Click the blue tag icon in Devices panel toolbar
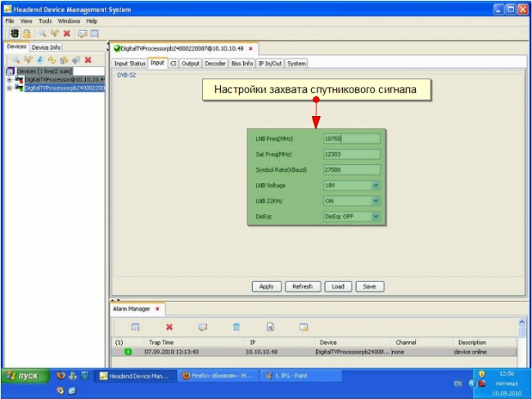532x399 pixels. click(76, 60)
